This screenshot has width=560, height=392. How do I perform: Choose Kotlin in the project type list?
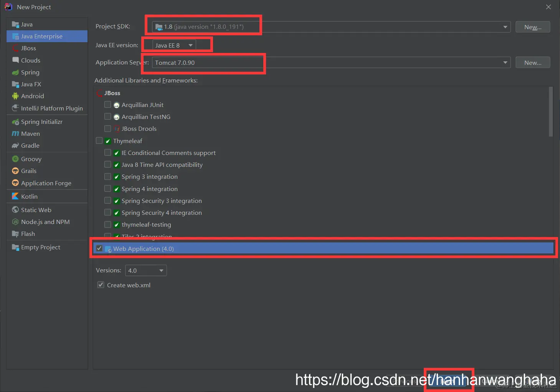coord(47,196)
